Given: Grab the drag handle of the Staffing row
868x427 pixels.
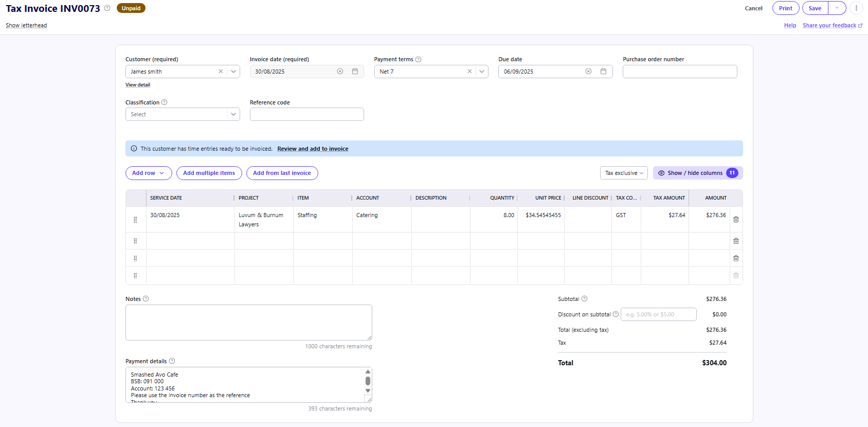Looking at the screenshot, I should coord(135,220).
